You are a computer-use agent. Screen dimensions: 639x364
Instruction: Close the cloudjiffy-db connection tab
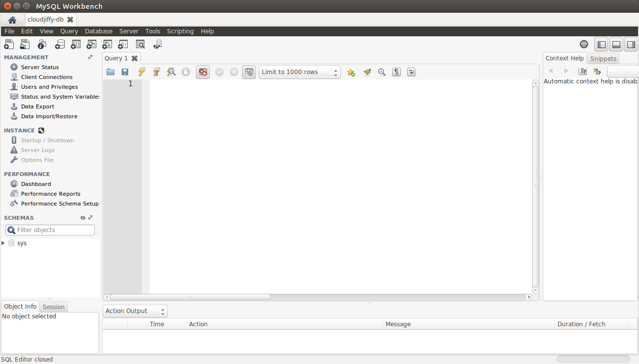[70, 20]
